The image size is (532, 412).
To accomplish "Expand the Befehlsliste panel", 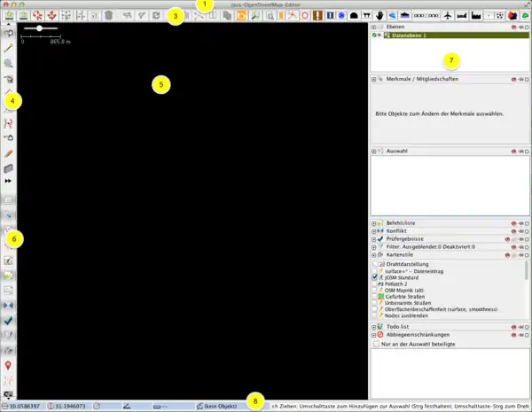I will point(373,222).
